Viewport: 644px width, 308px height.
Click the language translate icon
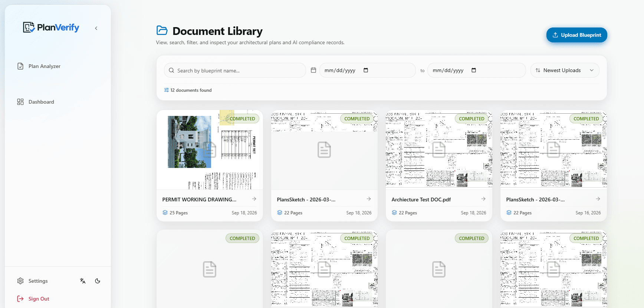(x=83, y=281)
